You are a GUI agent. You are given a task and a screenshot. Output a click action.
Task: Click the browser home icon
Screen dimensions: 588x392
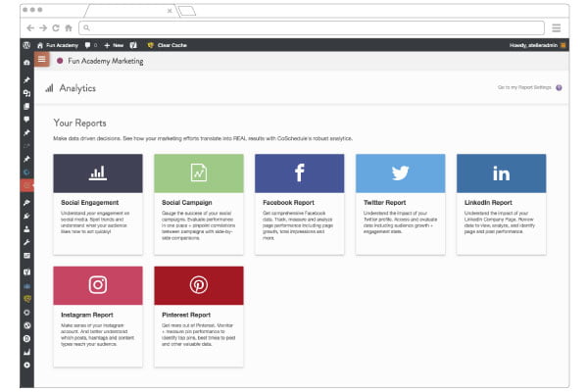[x=69, y=27]
